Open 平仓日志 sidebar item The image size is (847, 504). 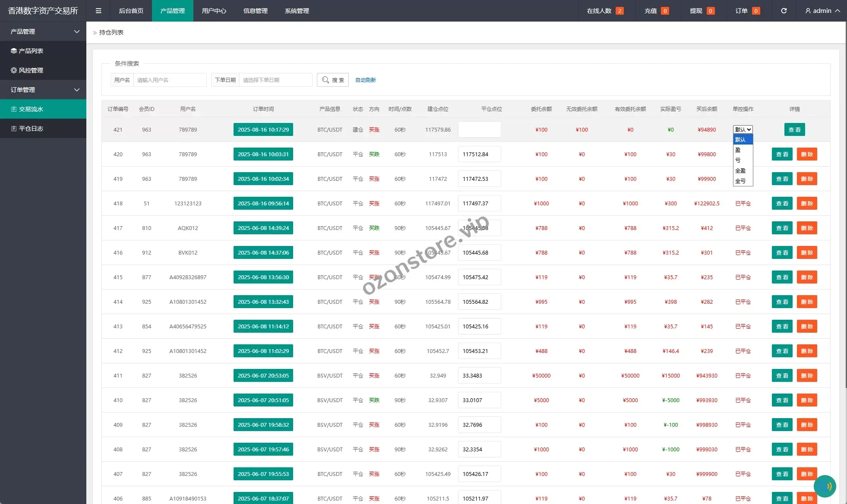point(31,129)
